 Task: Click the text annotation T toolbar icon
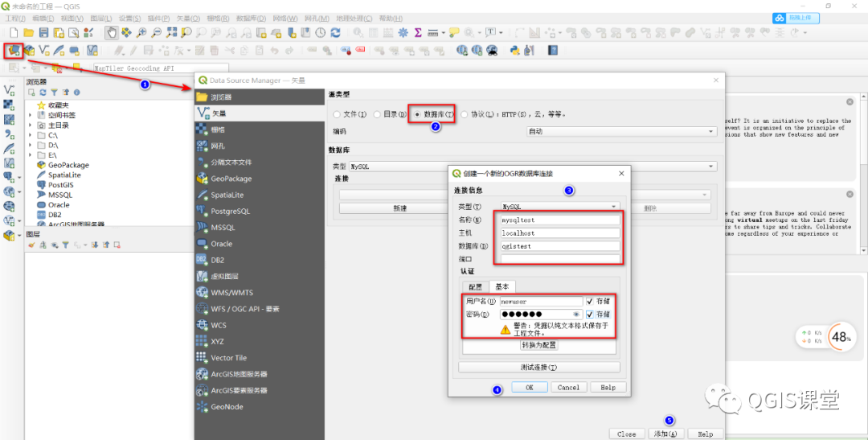(490, 33)
